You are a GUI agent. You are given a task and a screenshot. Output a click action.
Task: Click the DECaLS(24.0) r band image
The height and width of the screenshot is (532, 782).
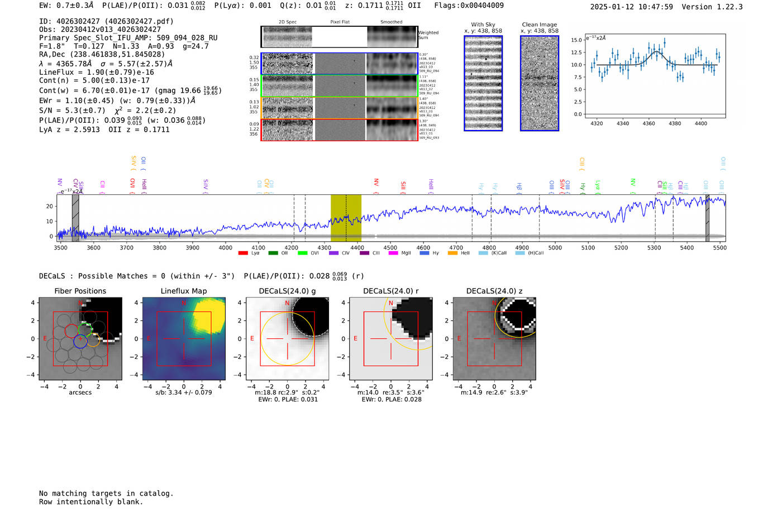click(391, 338)
